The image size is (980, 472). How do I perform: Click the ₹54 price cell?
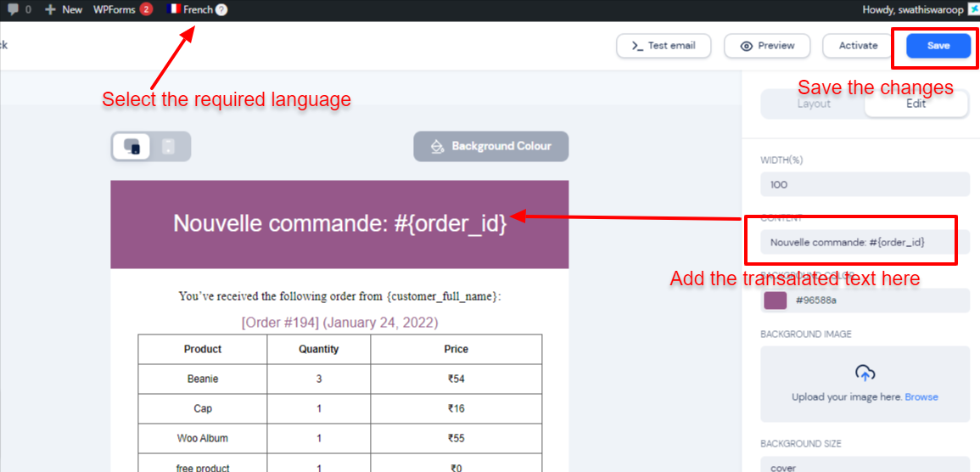pos(456,379)
